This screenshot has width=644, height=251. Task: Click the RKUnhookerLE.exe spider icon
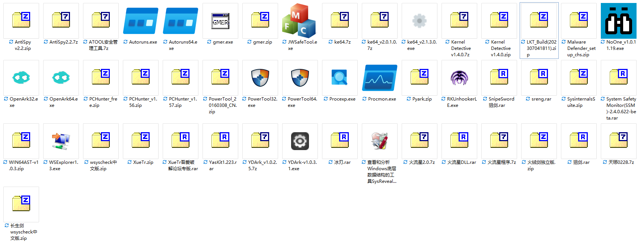coord(459,78)
